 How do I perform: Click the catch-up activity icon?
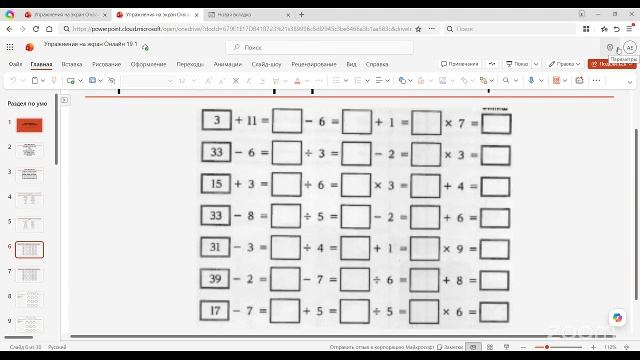point(492,64)
